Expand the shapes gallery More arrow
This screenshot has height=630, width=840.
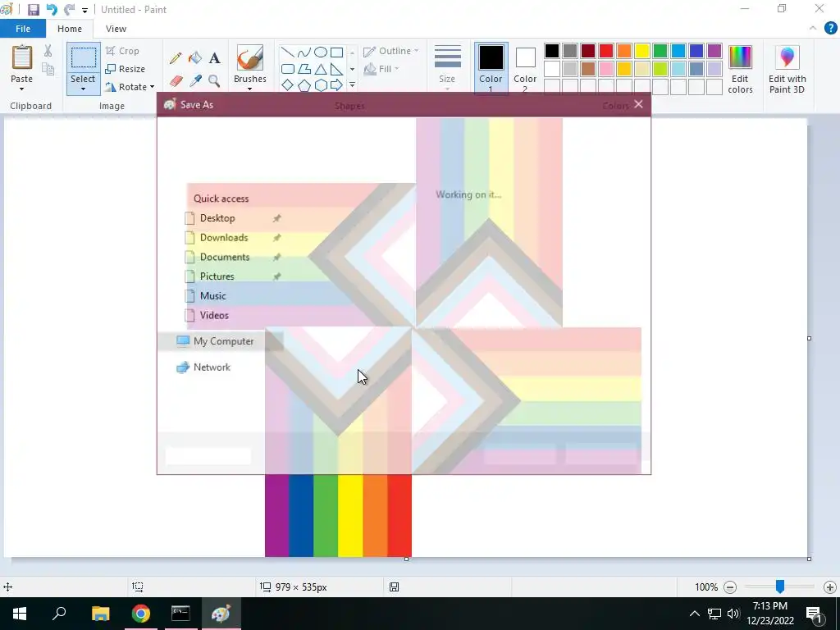coord(352,84)
